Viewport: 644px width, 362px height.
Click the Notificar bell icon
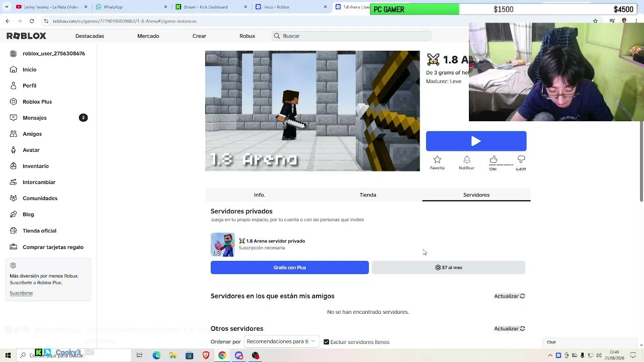coord(466,162)
